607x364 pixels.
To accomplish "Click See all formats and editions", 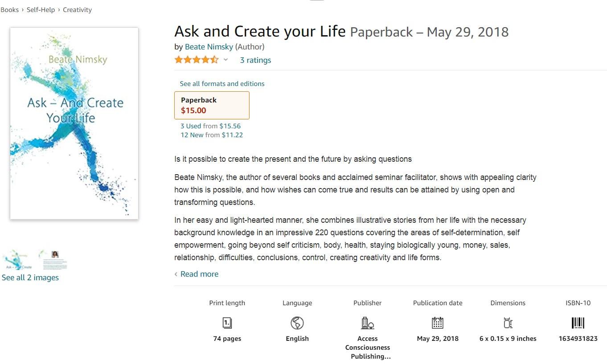I will coord(222,84).
